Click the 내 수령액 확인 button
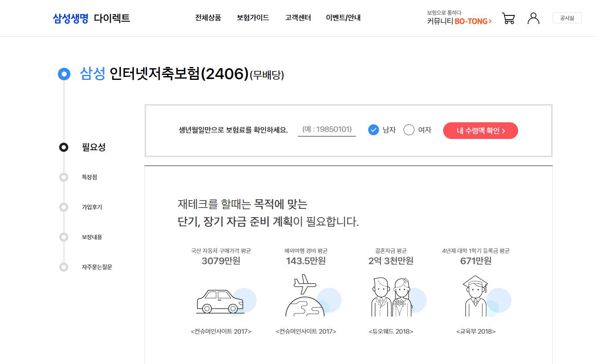This screenshot has height=364, width=596. point(481,131)
